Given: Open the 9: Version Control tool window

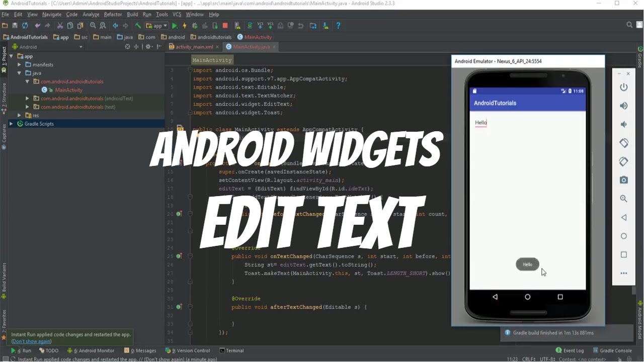Looking at the screenshot, I should pyautogui.click(x=188, y=351).
